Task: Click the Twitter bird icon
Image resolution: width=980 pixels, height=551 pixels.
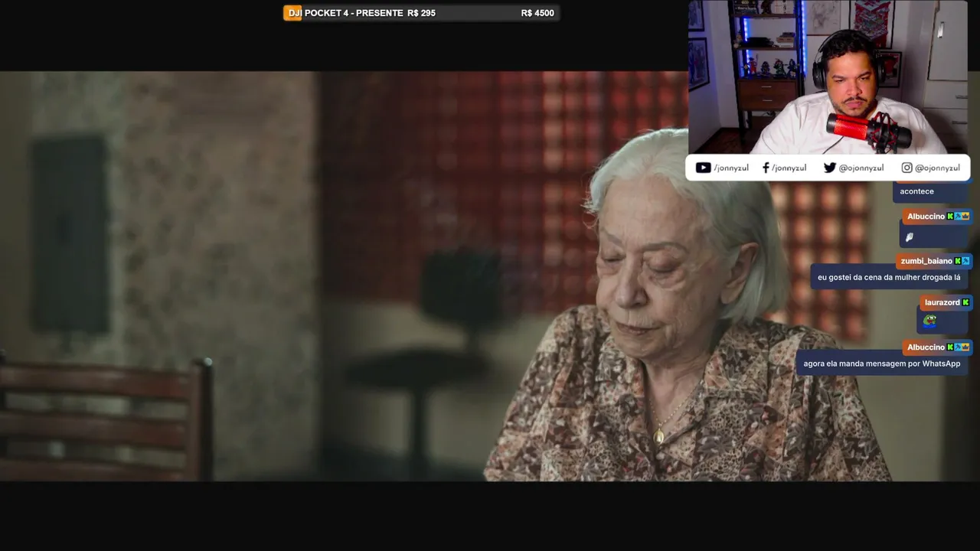Action: tap(829, 168)
